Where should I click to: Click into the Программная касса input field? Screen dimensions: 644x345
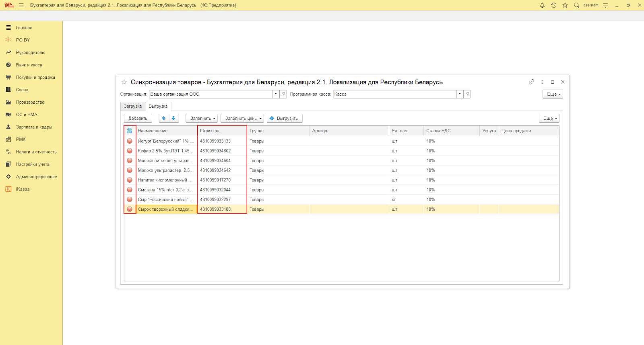tap(395, 94)
